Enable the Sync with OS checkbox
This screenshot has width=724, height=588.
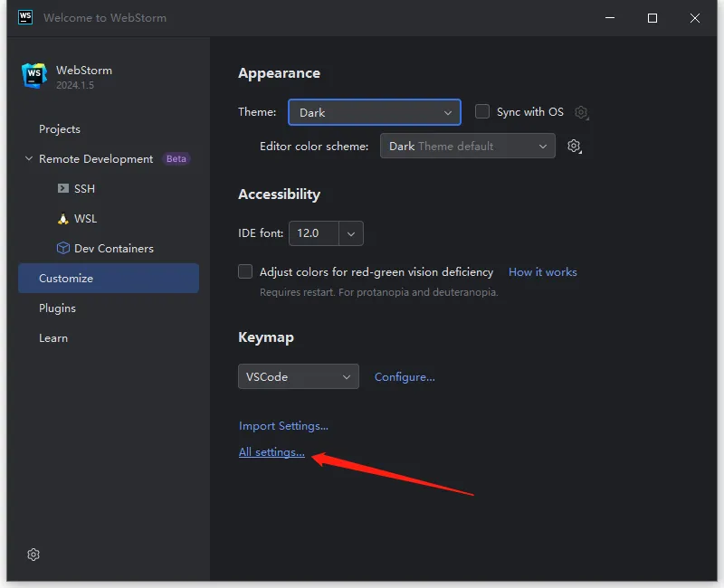click(482, 111)
